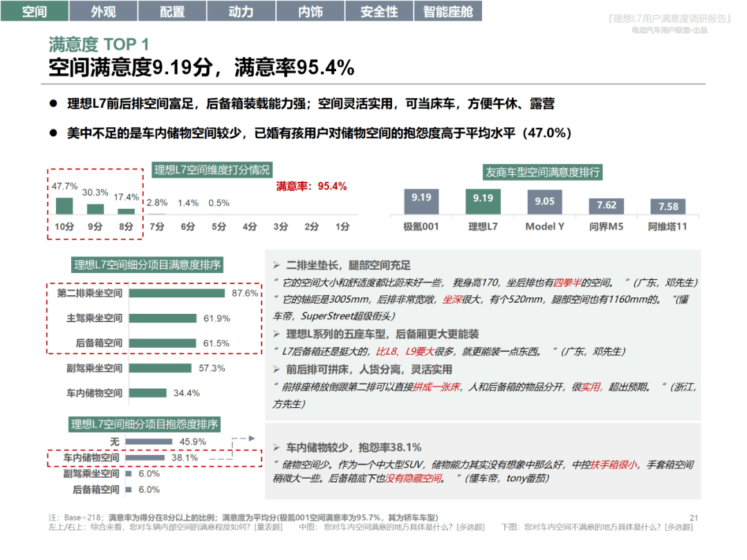Viewport: 747px width, 560px height.
Task: Click the 无 bar at 45.9%
Action: (149, 442)
